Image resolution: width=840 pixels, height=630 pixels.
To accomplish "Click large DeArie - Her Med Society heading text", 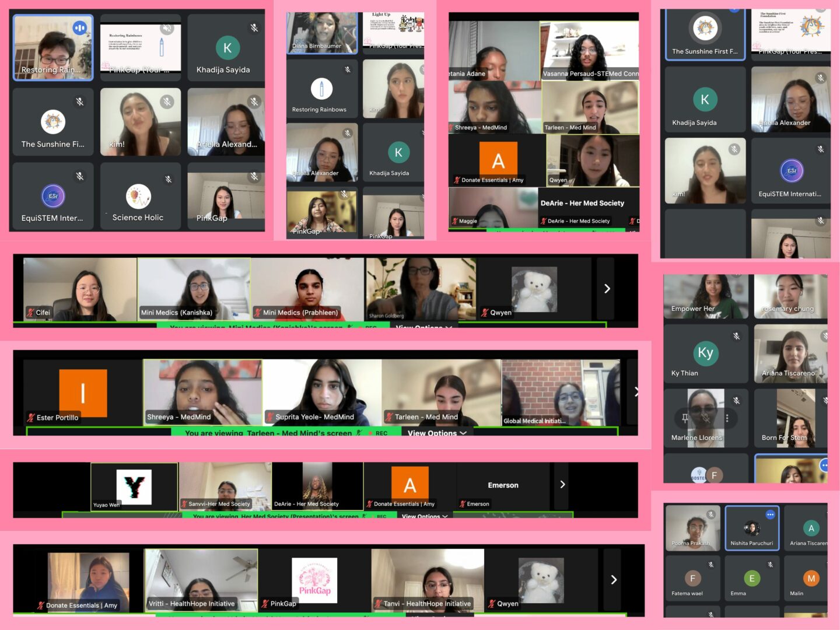I will 582,203.
